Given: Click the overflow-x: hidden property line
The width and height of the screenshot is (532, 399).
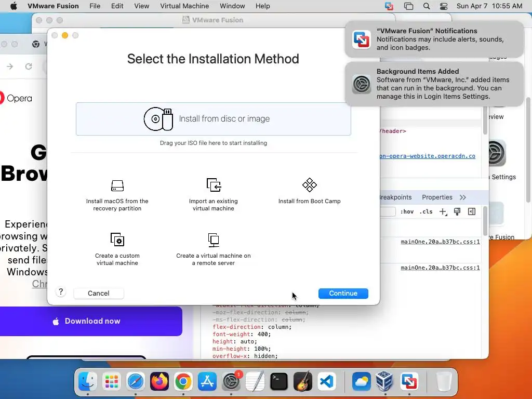Looking at the screenshot, I should pyautogui.click(x=245, y=356).
